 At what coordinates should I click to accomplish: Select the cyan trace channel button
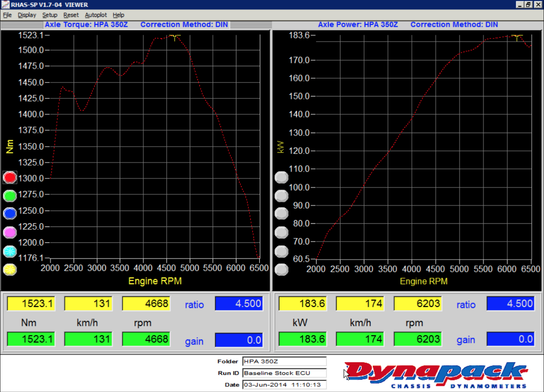10,251
